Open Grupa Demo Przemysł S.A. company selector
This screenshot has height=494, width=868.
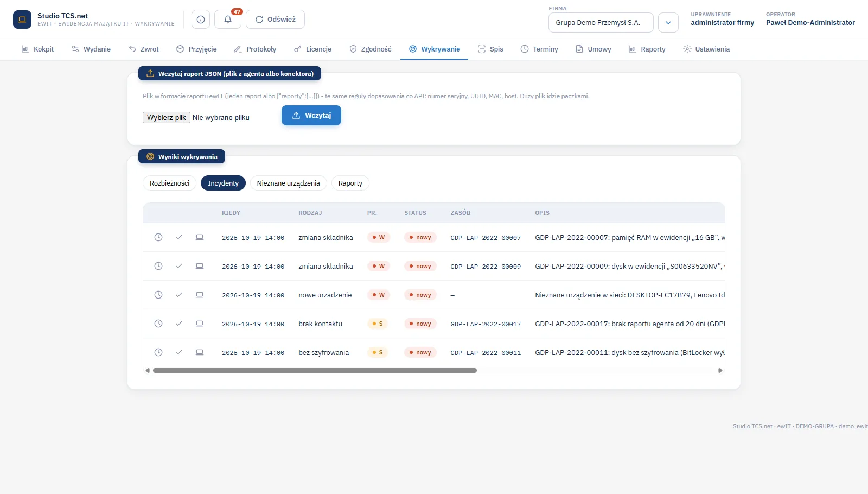601,23
